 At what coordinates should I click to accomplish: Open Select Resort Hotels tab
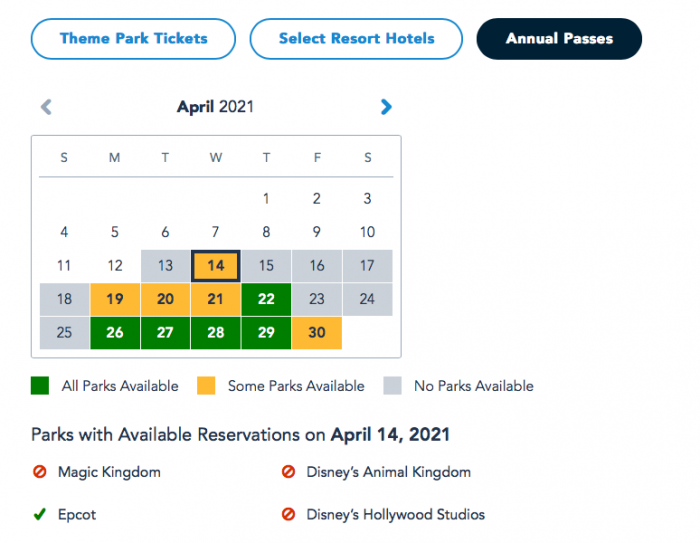point(356,39)
